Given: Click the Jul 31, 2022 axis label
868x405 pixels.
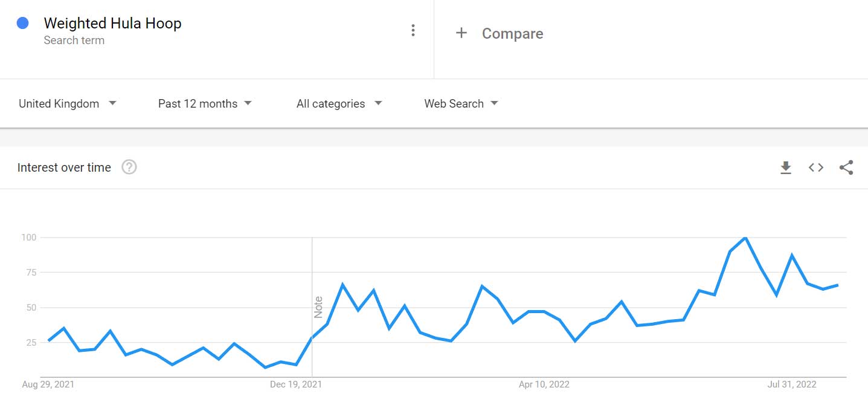Looking at the screenshot, I should (792, 384).
